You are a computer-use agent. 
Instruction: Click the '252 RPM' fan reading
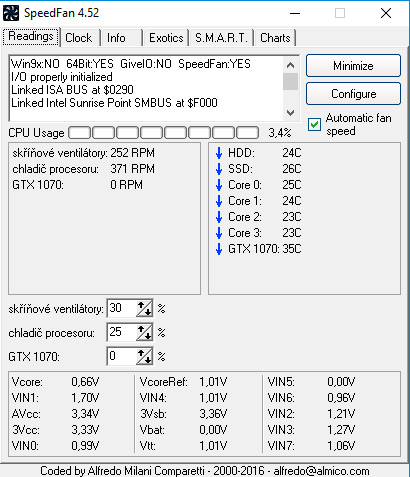pyautogui.click(x=132, y=153)
